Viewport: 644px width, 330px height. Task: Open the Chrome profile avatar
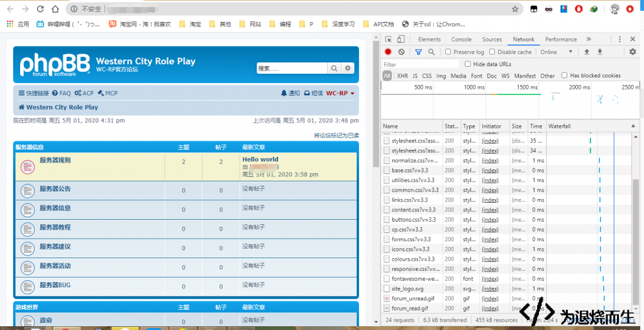(x=614, y=9)
